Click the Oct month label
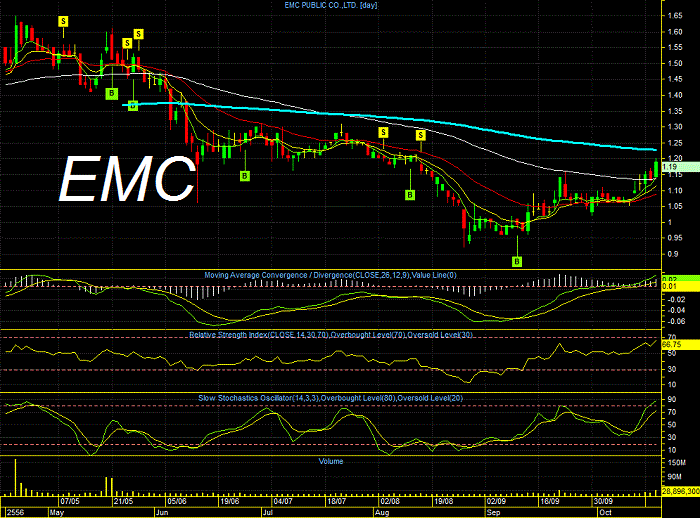Screen dimensions: 700x518 point(605,512)
